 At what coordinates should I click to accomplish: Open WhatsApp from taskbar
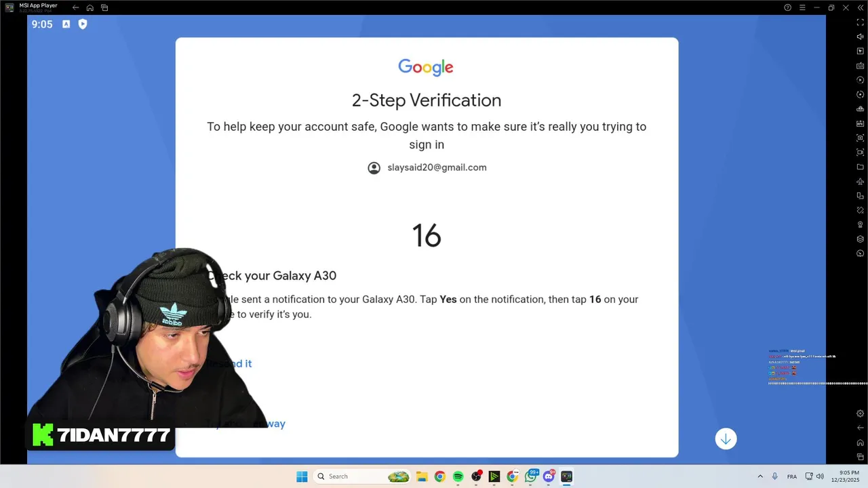530,476
